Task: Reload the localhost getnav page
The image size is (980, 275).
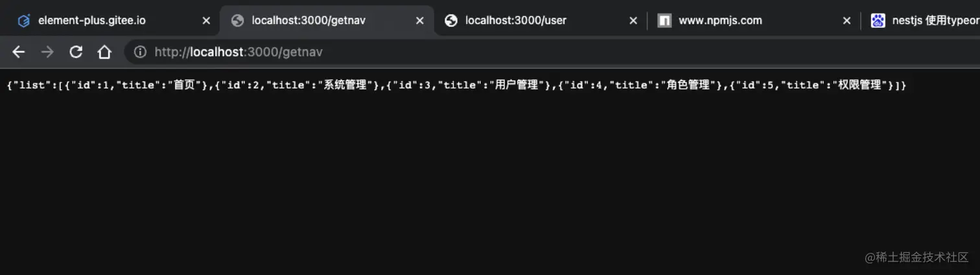Action: coord(76,52)
